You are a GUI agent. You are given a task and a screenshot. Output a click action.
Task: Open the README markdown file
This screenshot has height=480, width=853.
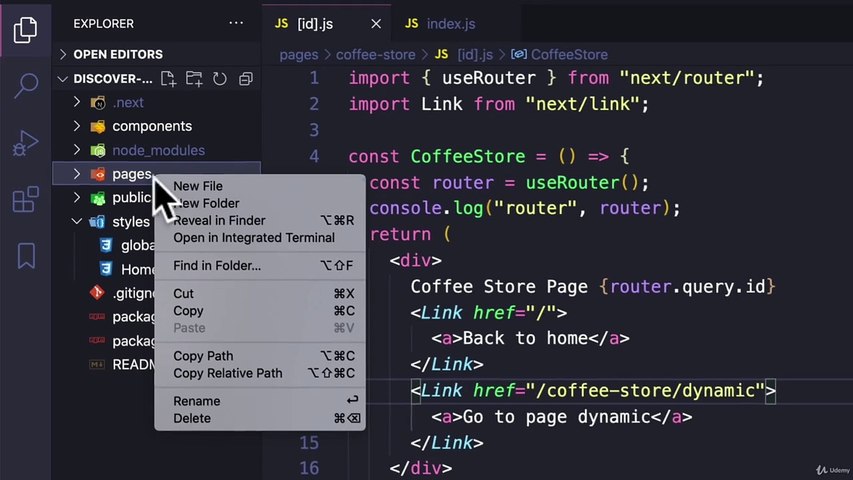pyautogui.click(x=133, y=365)
